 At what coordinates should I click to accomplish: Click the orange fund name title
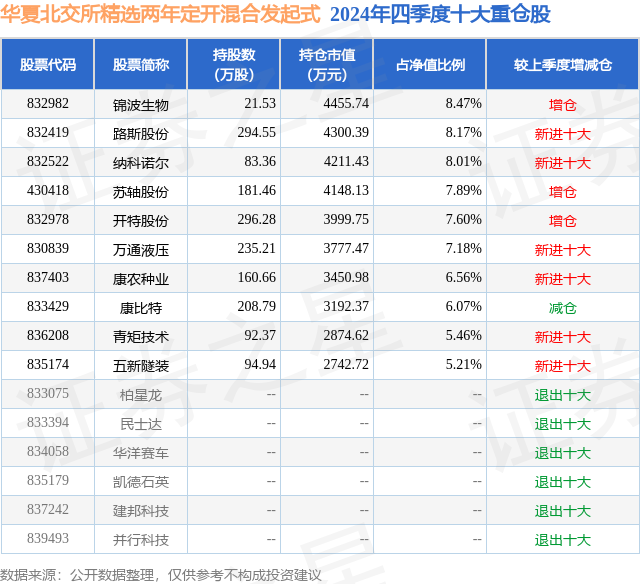(x=160, y=14)
